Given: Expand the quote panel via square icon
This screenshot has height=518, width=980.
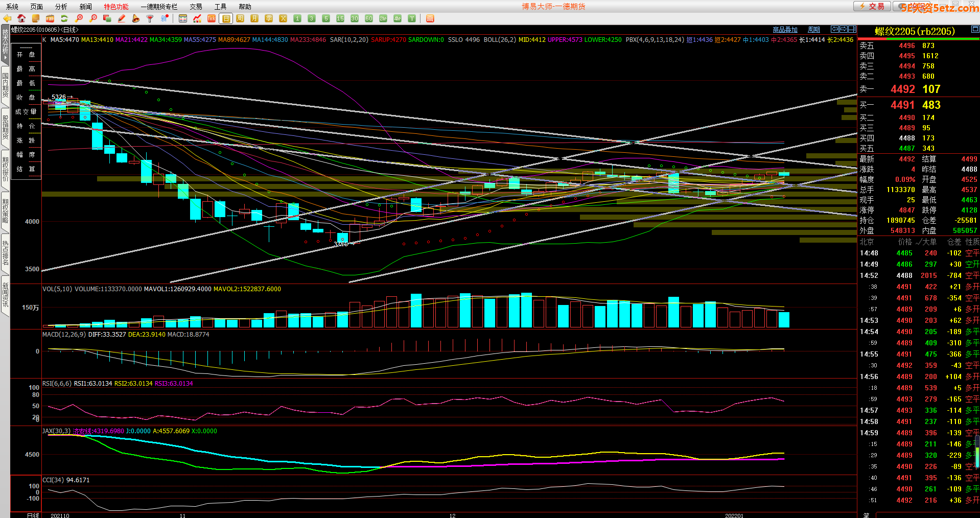Looking at the screenshot, I should [x=975, y=30].
